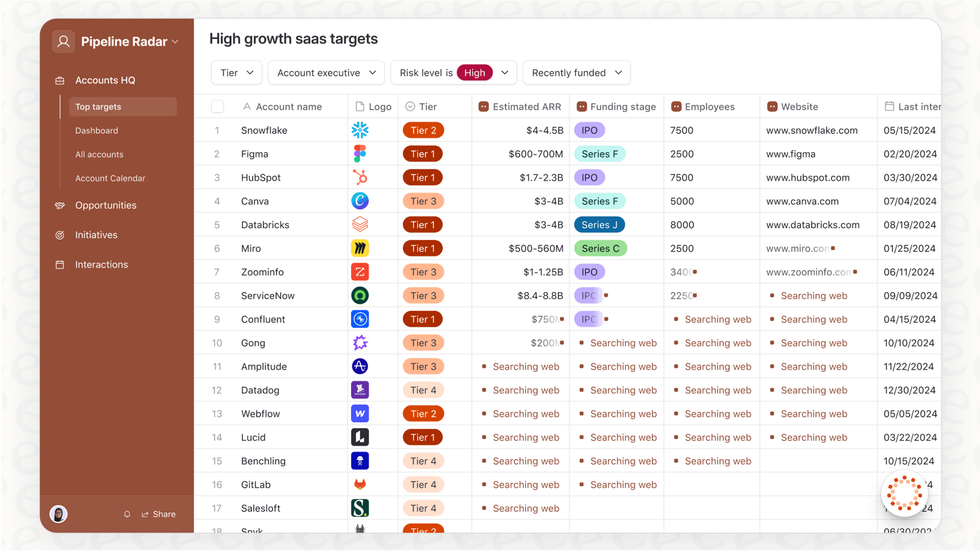Toggle the select-all checkbox in table header
This screenshot has height=551, width=980.
217,106
